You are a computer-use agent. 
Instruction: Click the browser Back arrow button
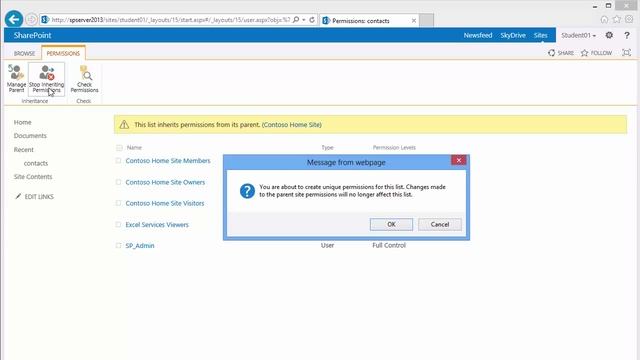pyautogui.click(x=14, y=19)
